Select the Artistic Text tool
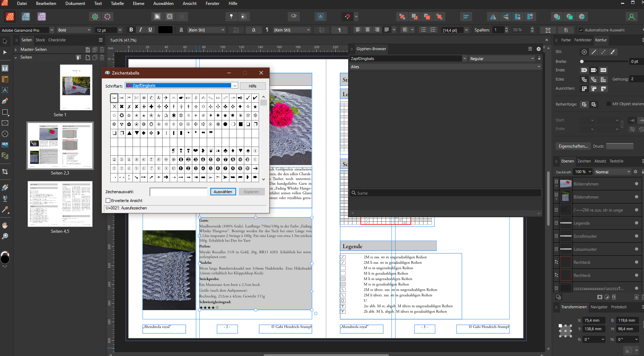Screen dimensions: 644x356 pyautogui.click(x=5, y=90)
